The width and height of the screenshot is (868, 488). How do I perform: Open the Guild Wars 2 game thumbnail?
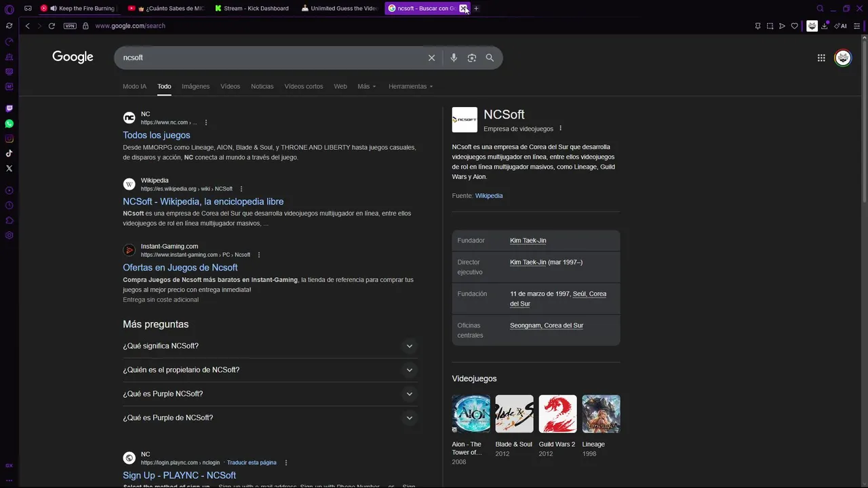click(558, 414)
